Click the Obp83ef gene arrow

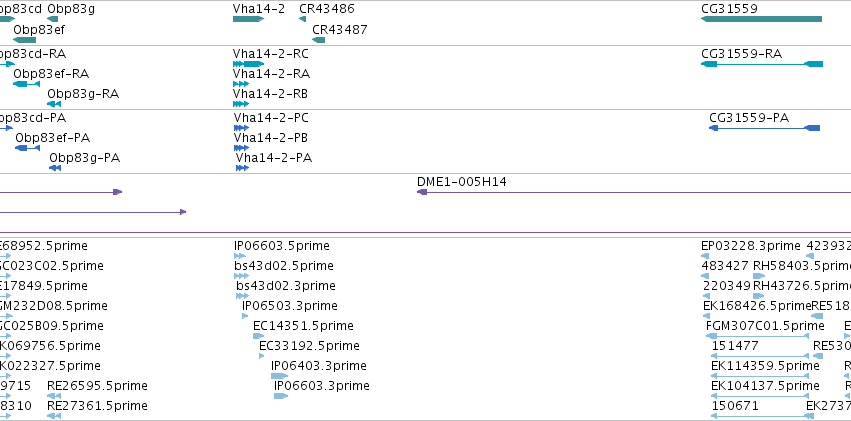point(24,40)
